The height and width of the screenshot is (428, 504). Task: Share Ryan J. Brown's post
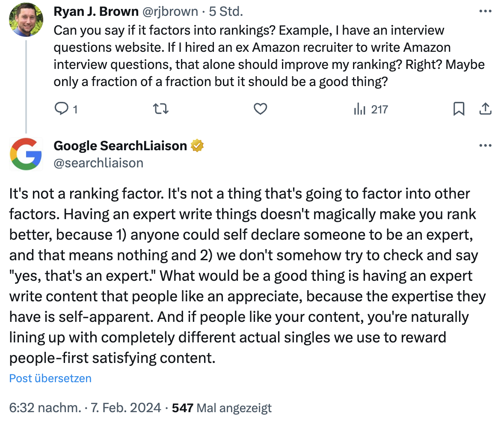(485, 109)
